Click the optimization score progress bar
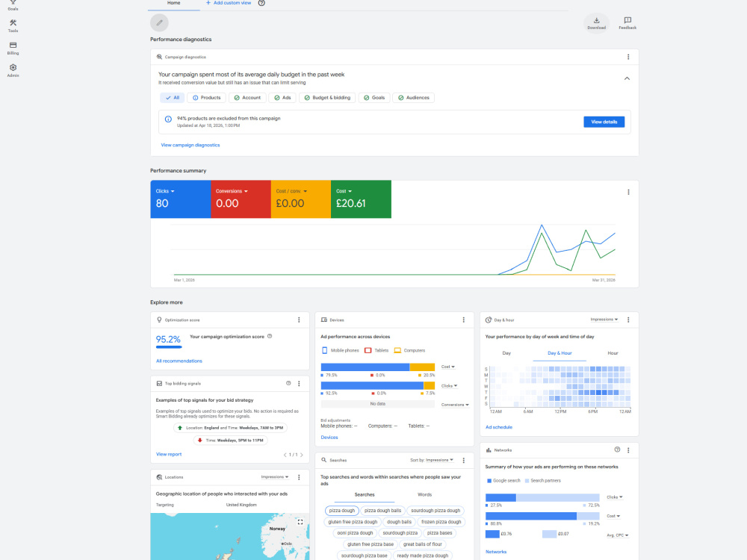 point(169,346)
